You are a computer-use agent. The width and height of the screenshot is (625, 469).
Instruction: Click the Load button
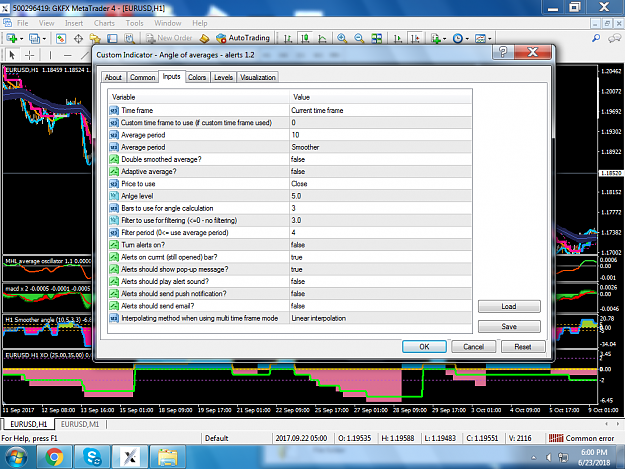click(509, 306)
